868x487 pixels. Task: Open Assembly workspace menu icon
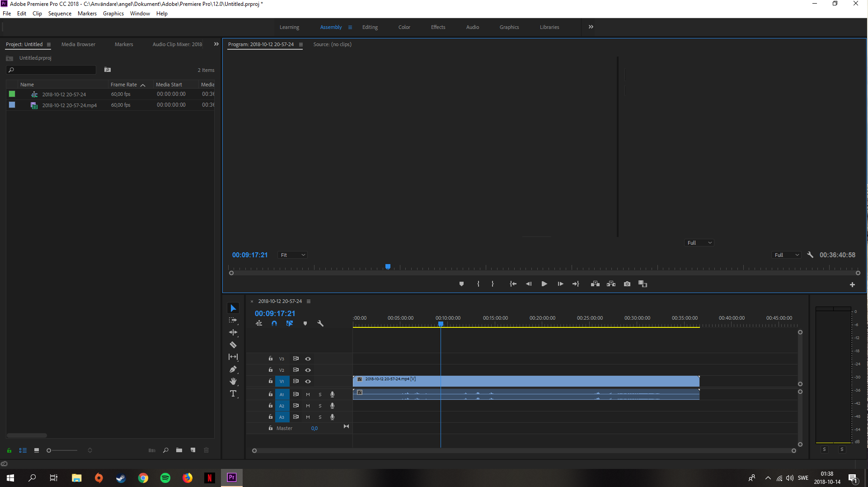point(350,27)
